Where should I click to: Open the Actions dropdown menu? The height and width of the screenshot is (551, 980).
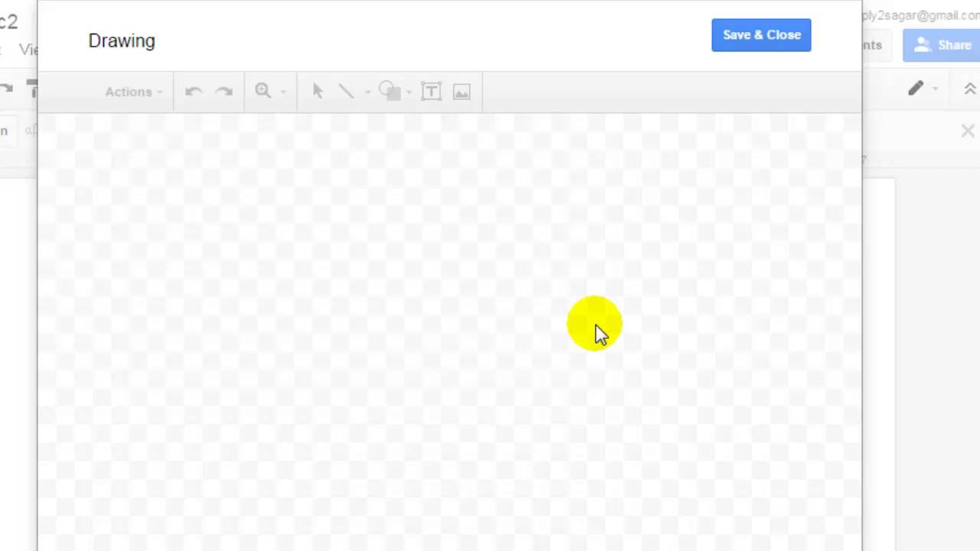(x=132, y=91)
